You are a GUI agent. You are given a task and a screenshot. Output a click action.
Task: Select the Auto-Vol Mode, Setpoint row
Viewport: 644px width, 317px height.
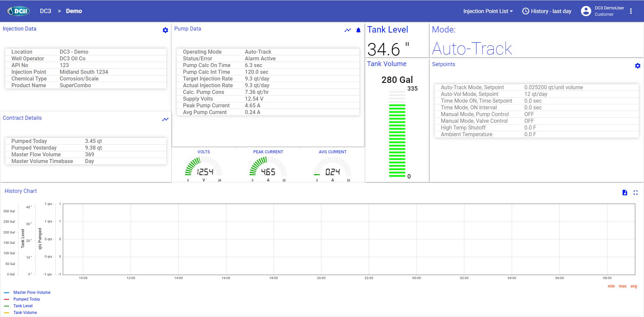(x=537, y=94)
